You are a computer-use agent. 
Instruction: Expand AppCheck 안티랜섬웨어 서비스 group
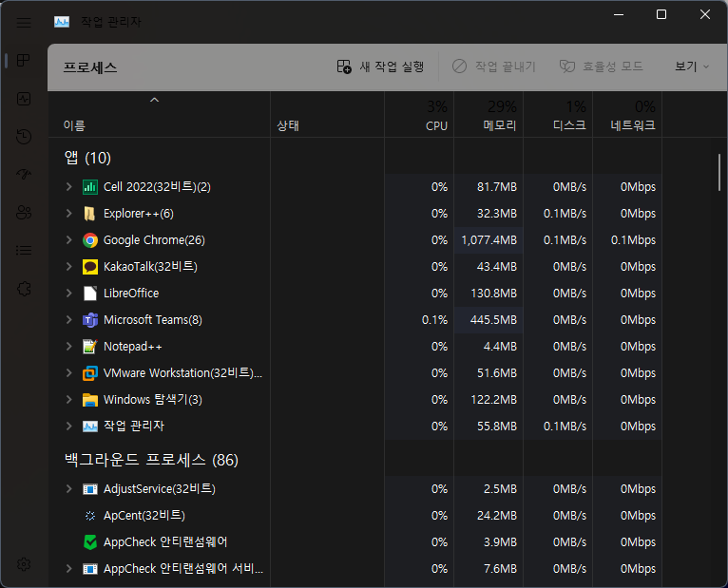coord(68,568)
